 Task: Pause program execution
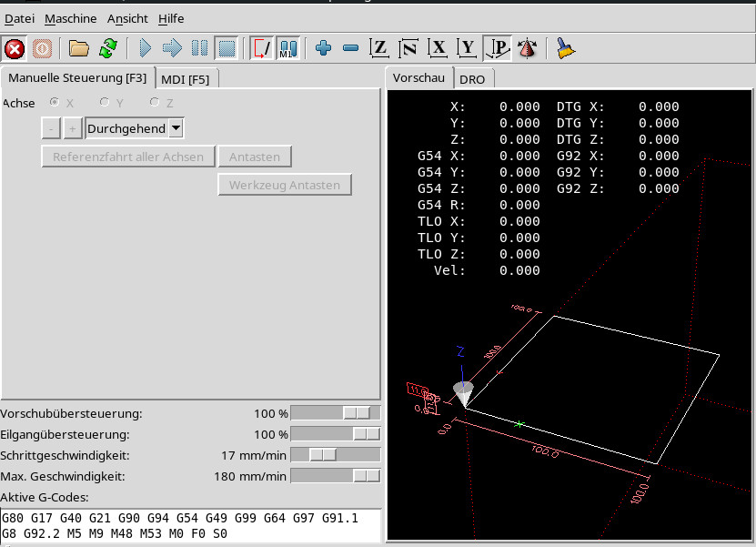(199, 49)
